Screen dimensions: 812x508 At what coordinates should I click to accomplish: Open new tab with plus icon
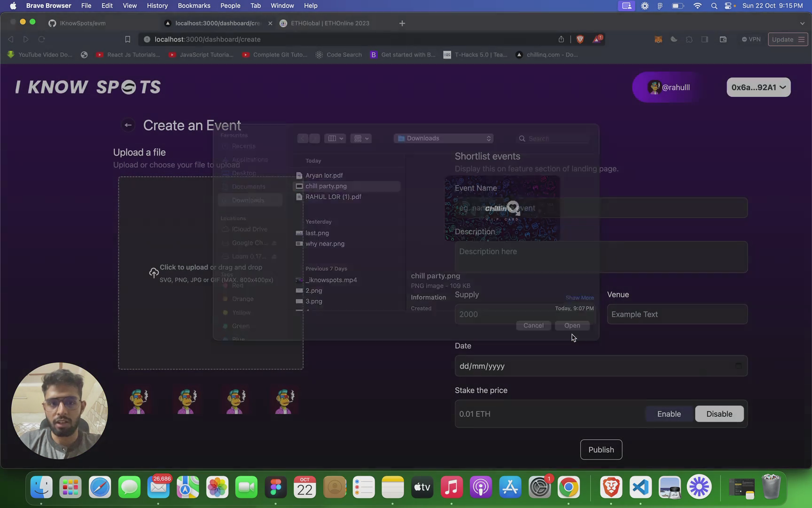[402, 23]
